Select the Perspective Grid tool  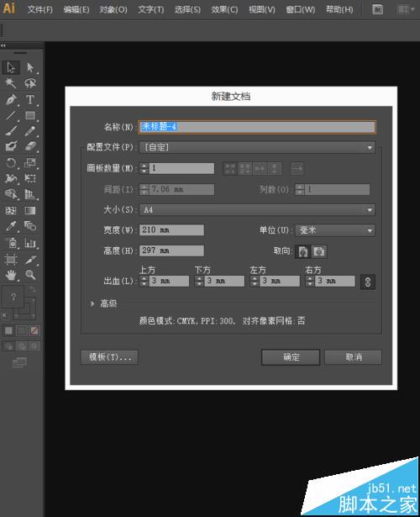click(30, 194)
